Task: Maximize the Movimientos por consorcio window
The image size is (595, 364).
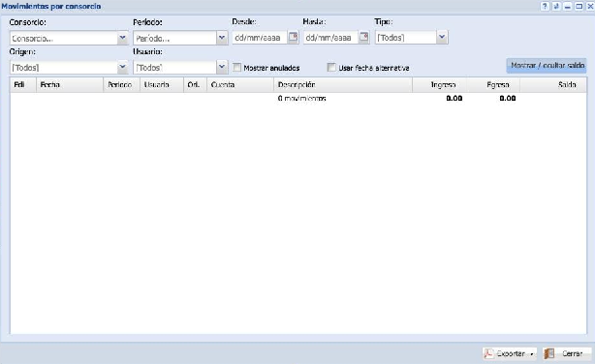Action: (x=579, y=6)
